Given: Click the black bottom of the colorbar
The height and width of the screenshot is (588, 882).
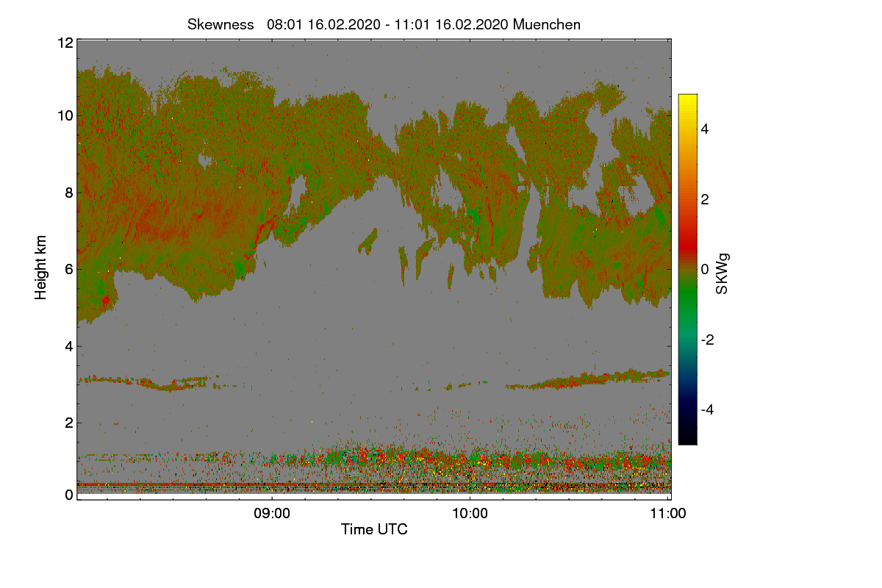Looking at the screenshot, I should 687,437.
